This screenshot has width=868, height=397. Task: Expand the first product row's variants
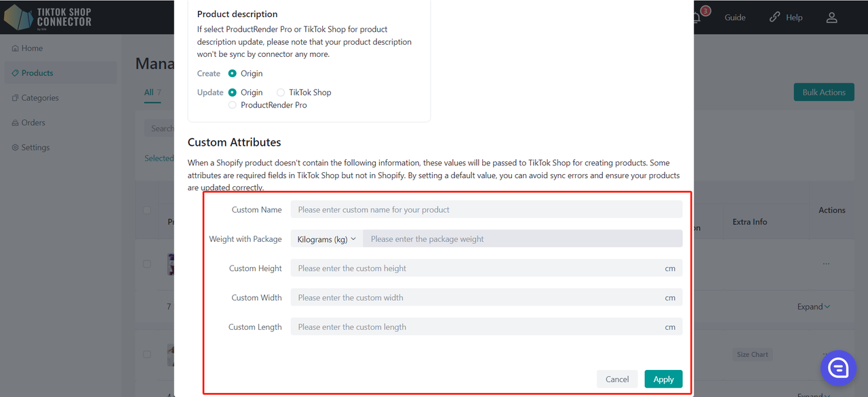pos(814,307)
